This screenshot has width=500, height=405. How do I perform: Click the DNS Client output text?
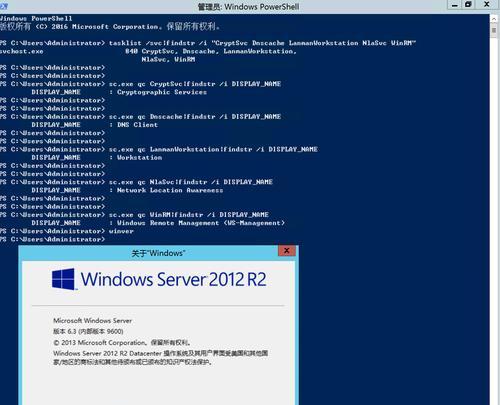click(137, 125)
